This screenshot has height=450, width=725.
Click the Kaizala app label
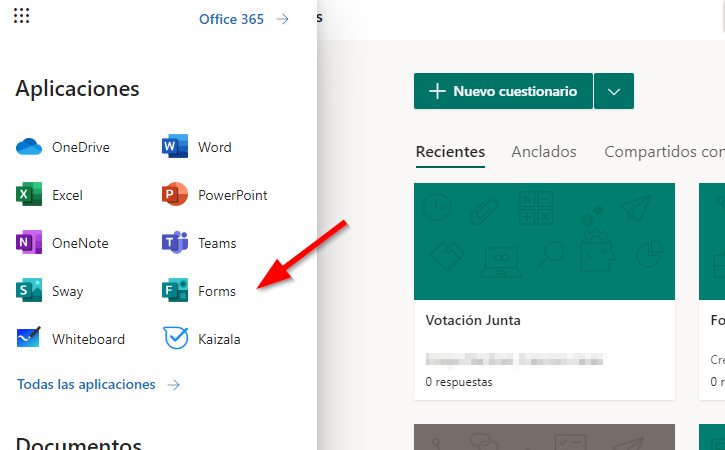click(x=219, y=339)
